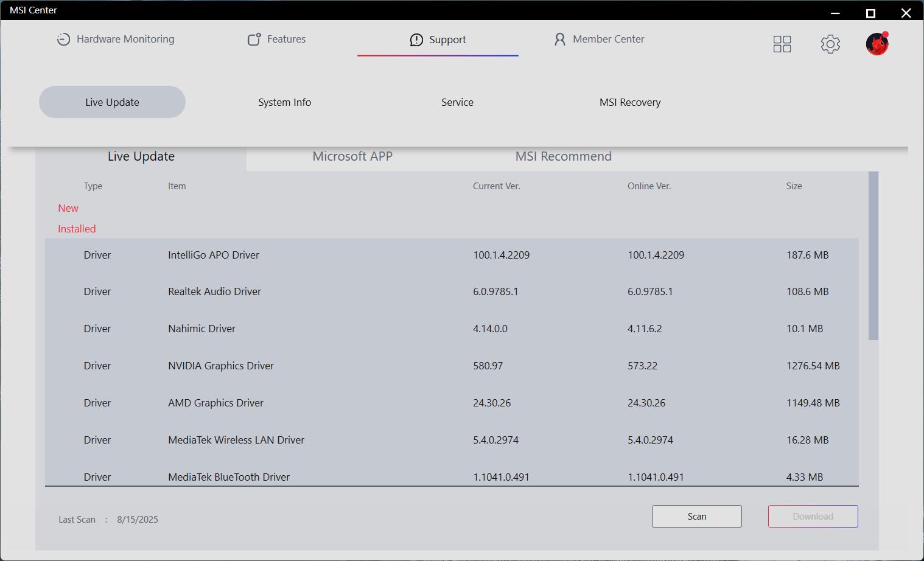
Task: Click the Scan button
Action: tap(697, 516)
